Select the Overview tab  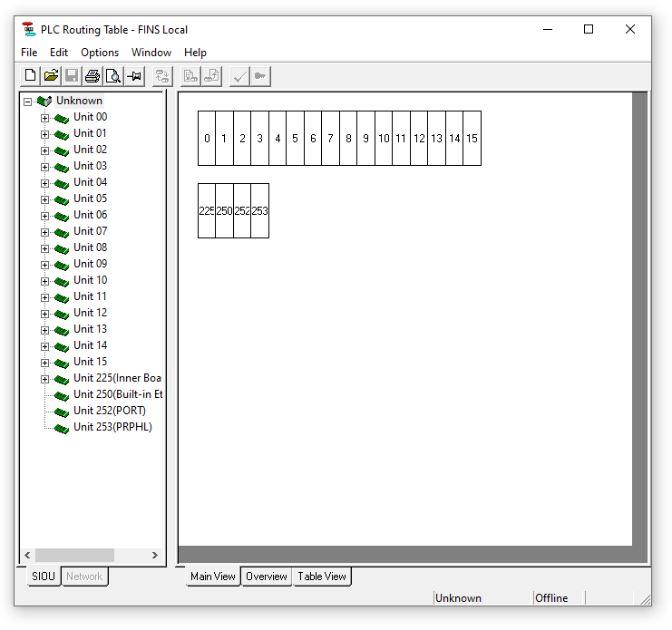[x=266, y=577]
